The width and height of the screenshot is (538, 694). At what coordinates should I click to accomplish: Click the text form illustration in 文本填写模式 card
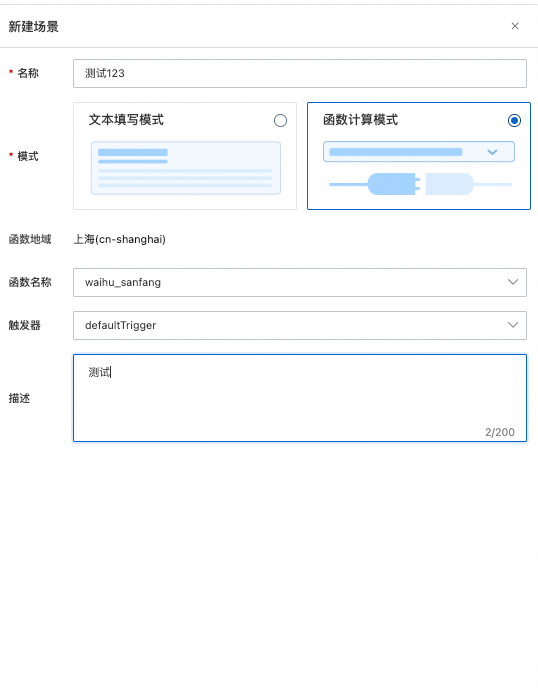[186, 168]
